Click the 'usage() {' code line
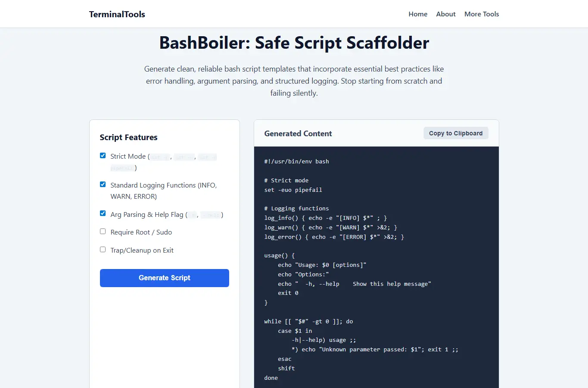This screenshot has width=588, height=388. point(280,256)
